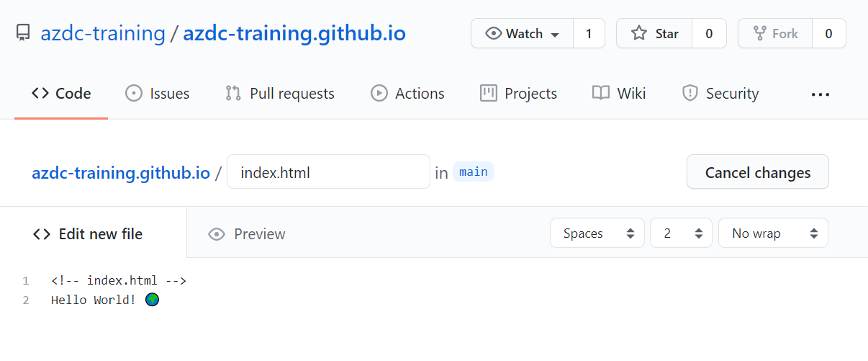The height and width of the screenshot is (361, 868).
Task: Click the star count number
Action: point(709,33)
